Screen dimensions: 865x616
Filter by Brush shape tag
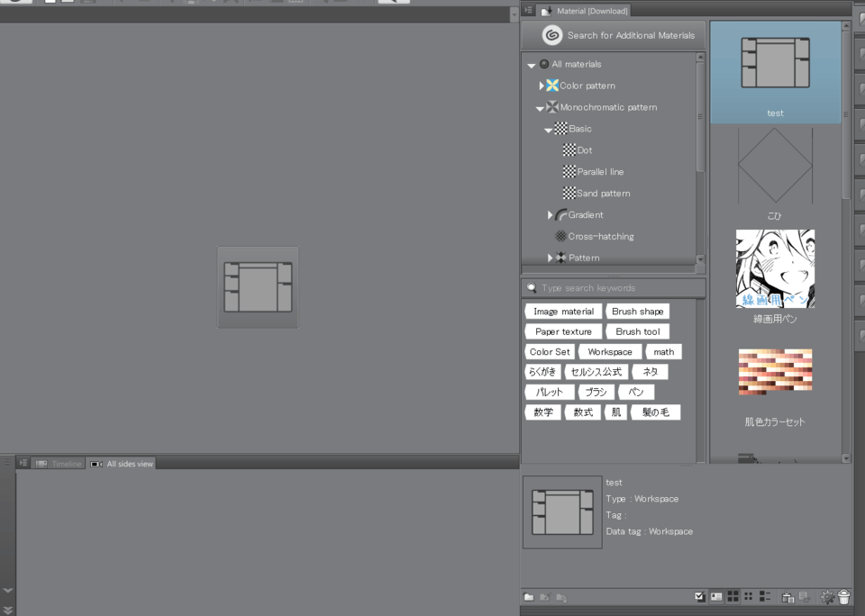click(638, 311)
